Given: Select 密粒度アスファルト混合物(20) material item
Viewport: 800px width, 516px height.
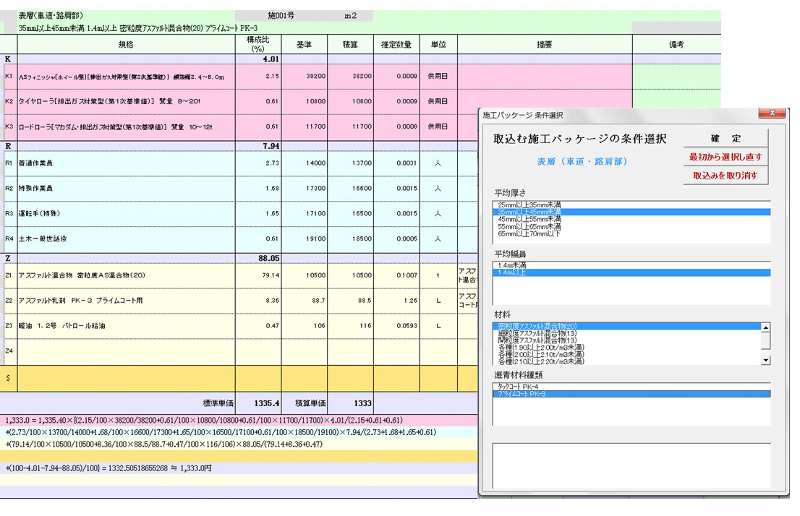Looking at the screenshot, I should [538, 327].
